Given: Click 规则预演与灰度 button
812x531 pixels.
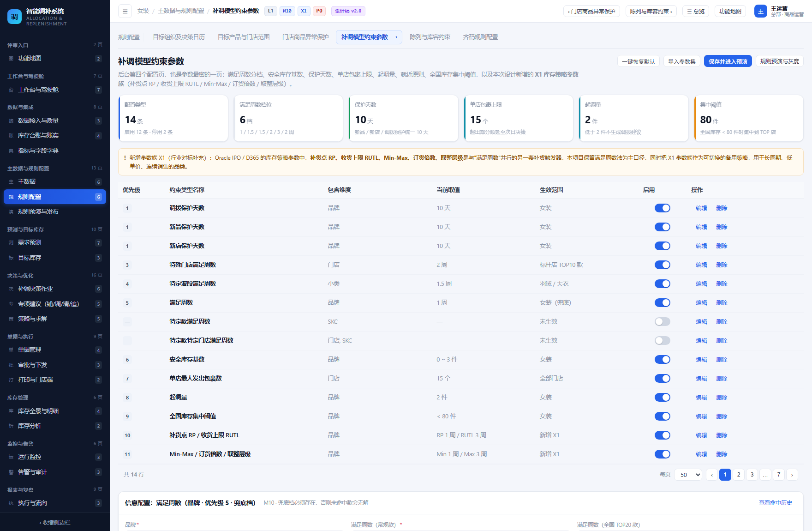Looking at the screenshot, I should (x=779, y=61).
